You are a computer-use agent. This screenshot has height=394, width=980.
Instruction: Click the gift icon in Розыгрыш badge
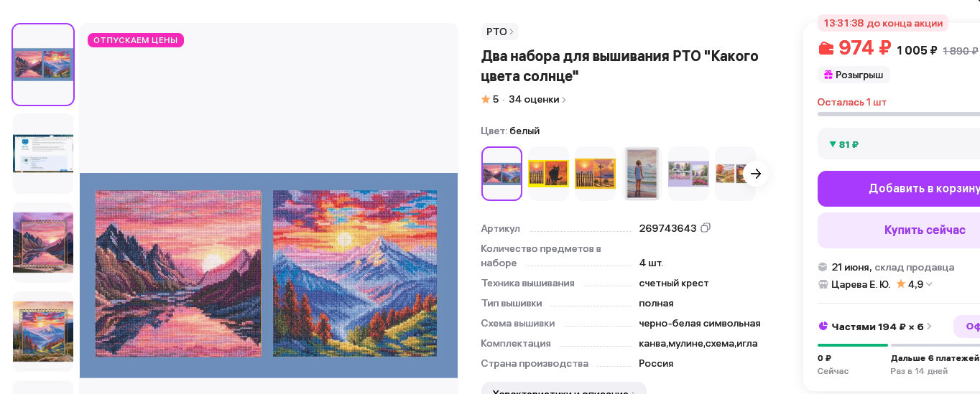[828, 75]
